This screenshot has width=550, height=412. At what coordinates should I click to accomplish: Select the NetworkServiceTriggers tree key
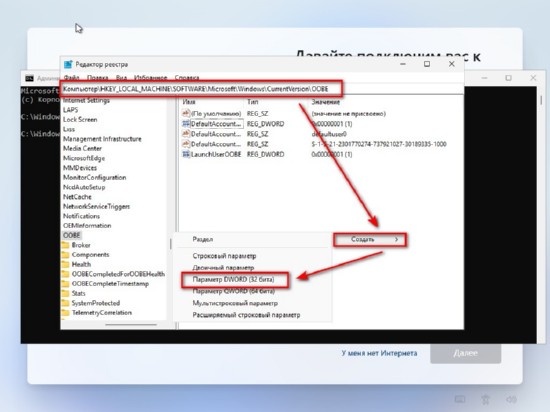[x=96, y=207]
